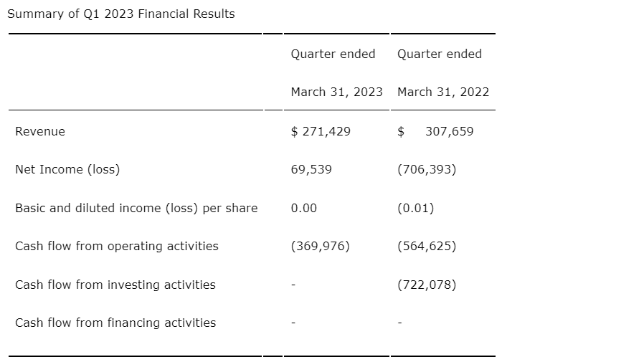
Task: Select the $ 271,429 revenue value
Action: [x=321, y=131]
